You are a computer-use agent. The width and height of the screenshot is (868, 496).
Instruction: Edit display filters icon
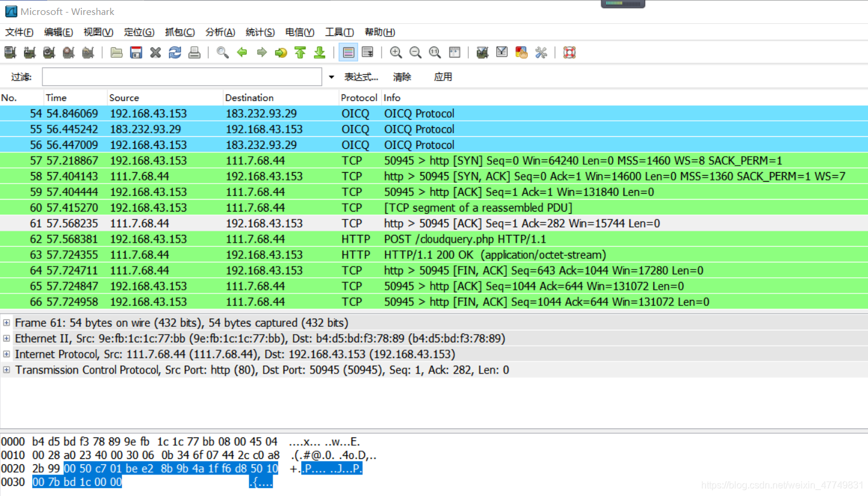502,53
